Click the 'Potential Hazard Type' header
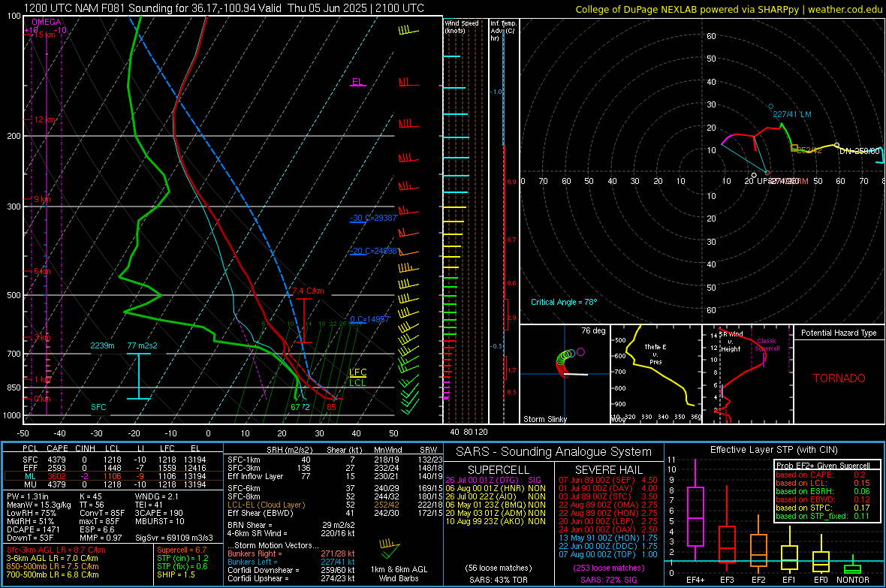 (839, 333)
